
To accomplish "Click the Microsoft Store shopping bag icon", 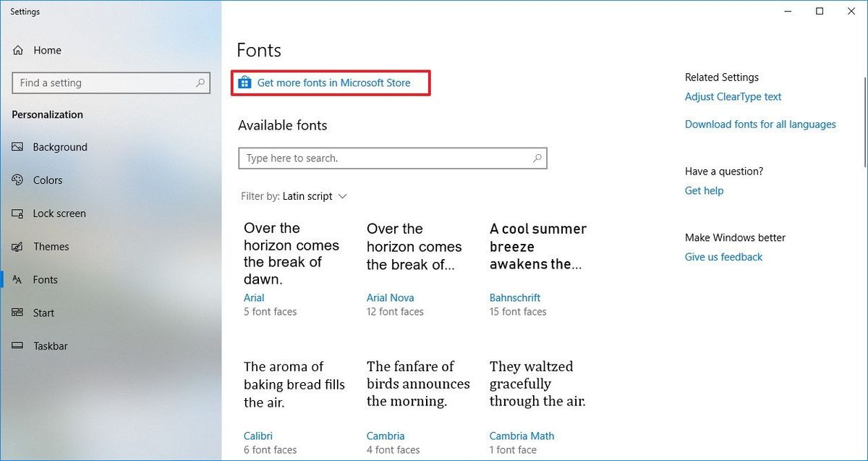I will (x=244, y=83).
